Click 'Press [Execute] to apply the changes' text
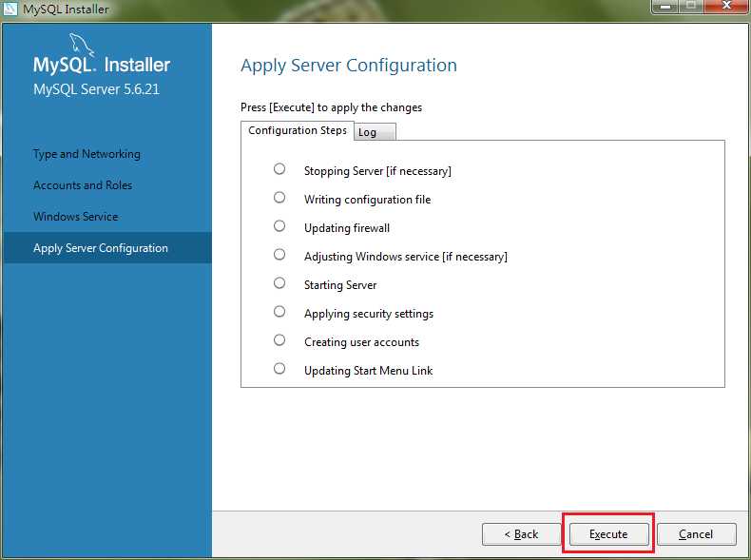The height and width of the screenshot is (560, 751). pyautogui.click(x=331, y=107)
